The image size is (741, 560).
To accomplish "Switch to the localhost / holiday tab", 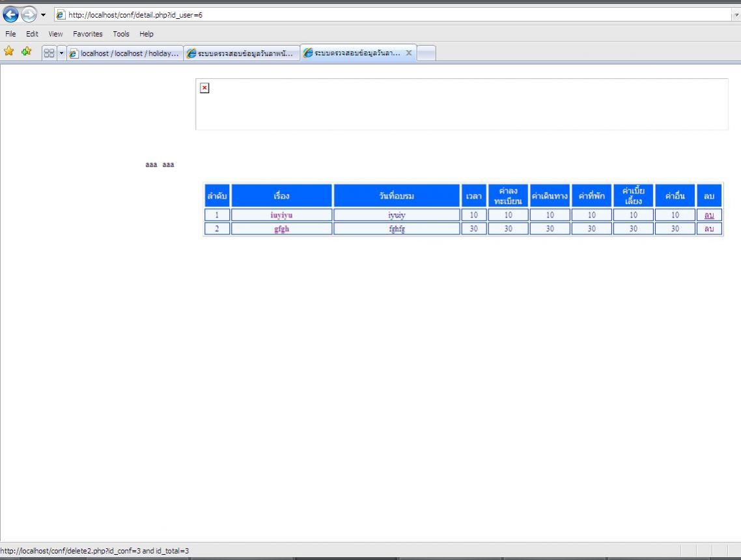I will point(125,53).
